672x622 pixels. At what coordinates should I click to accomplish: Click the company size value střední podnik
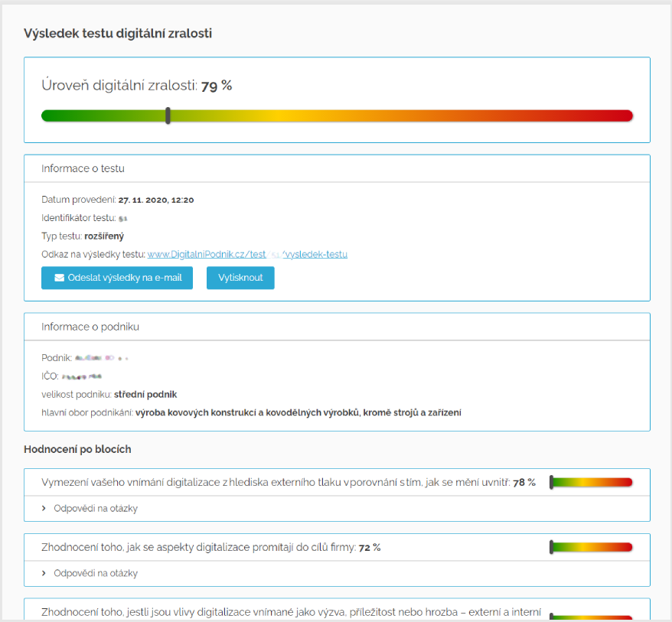click(x=145, y=395)
